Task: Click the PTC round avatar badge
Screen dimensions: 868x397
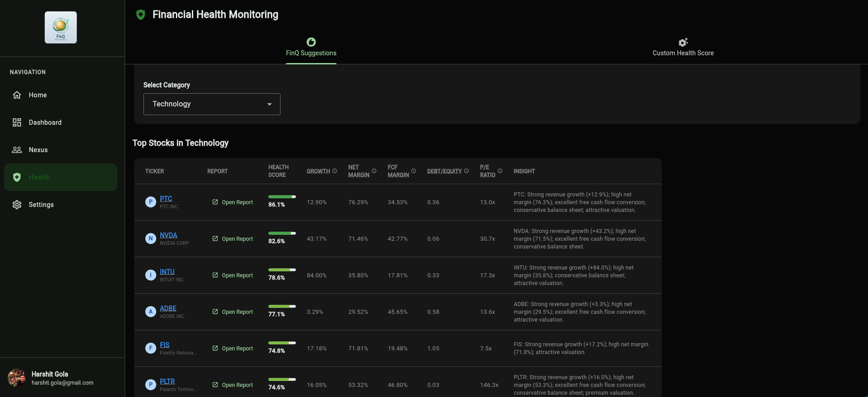Action: pos(151,202)
